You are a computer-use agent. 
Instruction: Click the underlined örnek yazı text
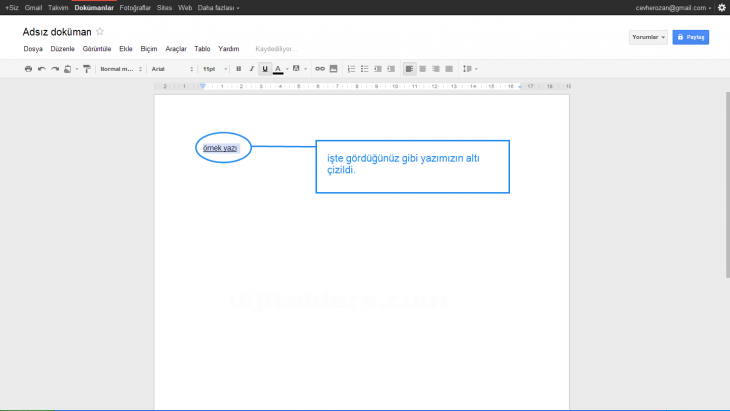pyautogui.click(x=220, y=148)
